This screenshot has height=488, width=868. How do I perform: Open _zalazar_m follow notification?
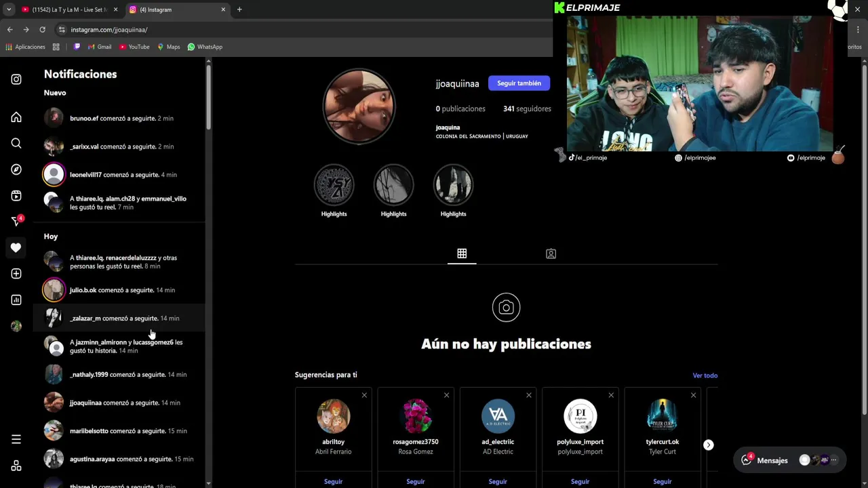click(119, 318)
